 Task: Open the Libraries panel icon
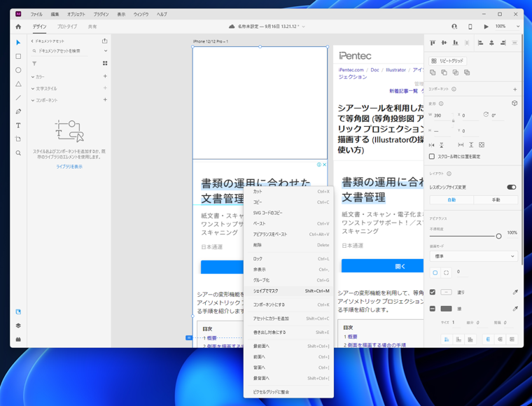[x=18, y=311]
